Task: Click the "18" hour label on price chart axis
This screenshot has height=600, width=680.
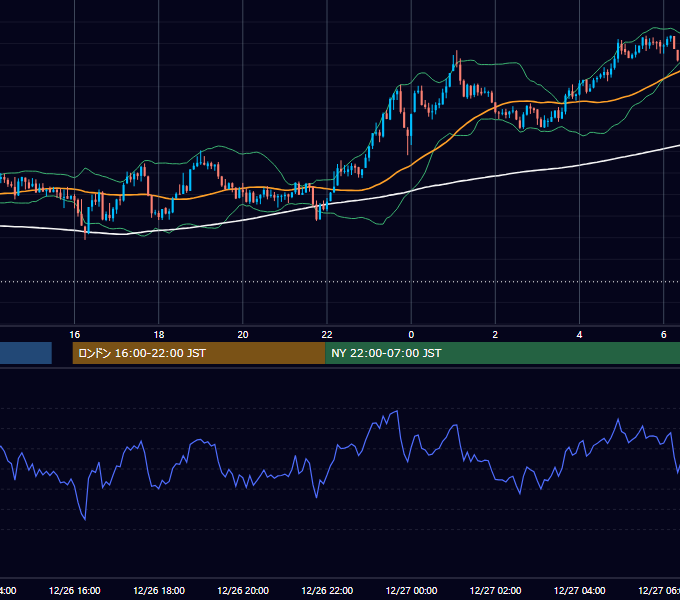Action: point(159,335)
